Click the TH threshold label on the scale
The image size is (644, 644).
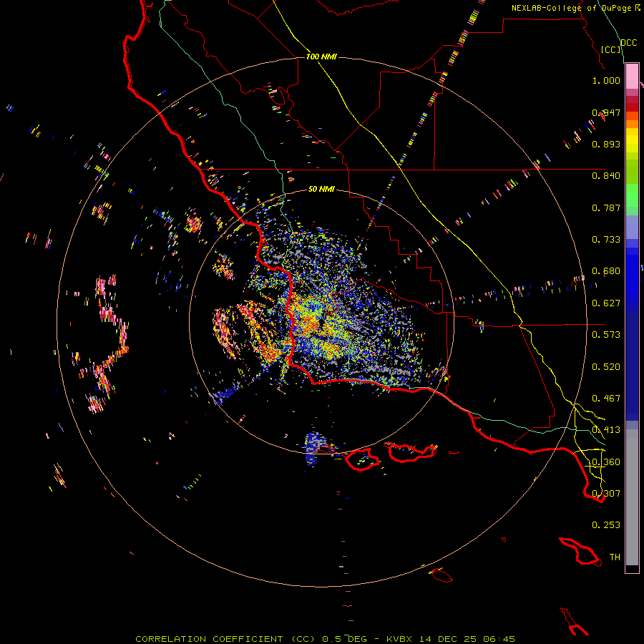point(615,557)
